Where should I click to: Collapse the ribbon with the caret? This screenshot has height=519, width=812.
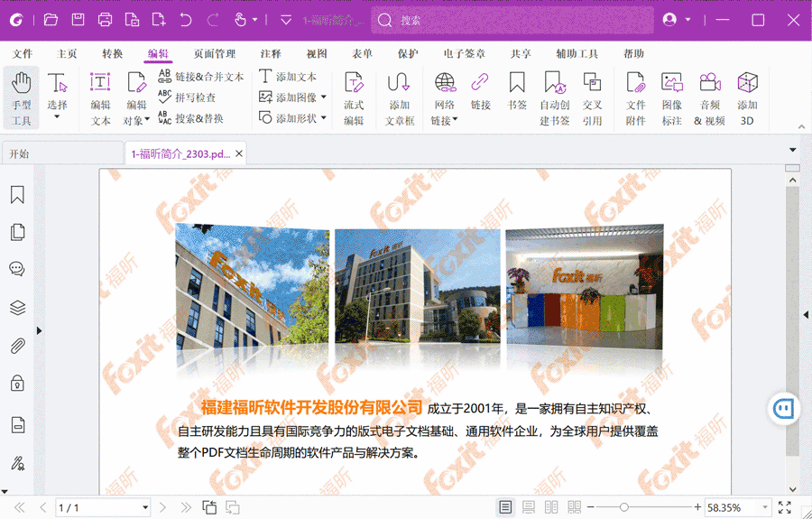801,126
